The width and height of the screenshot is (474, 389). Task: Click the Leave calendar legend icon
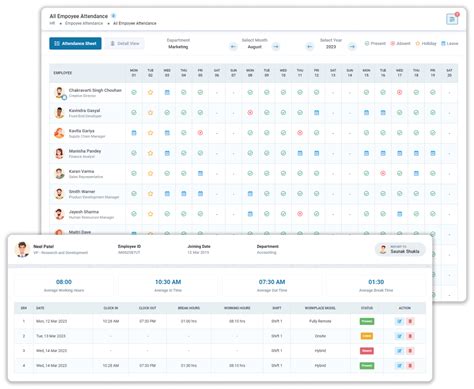point(443,43)
